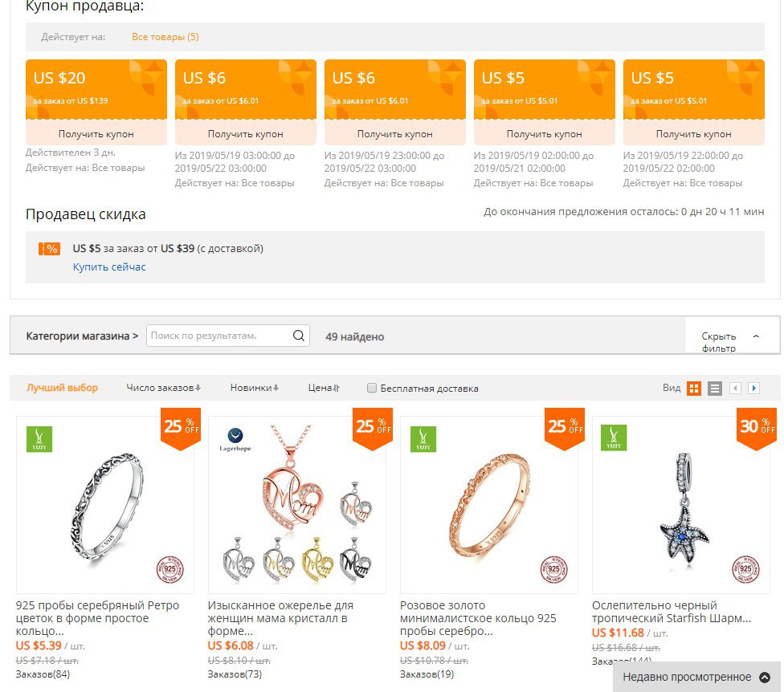Sort by Новинки
The image size is (784, 692).
pos(255,388)
